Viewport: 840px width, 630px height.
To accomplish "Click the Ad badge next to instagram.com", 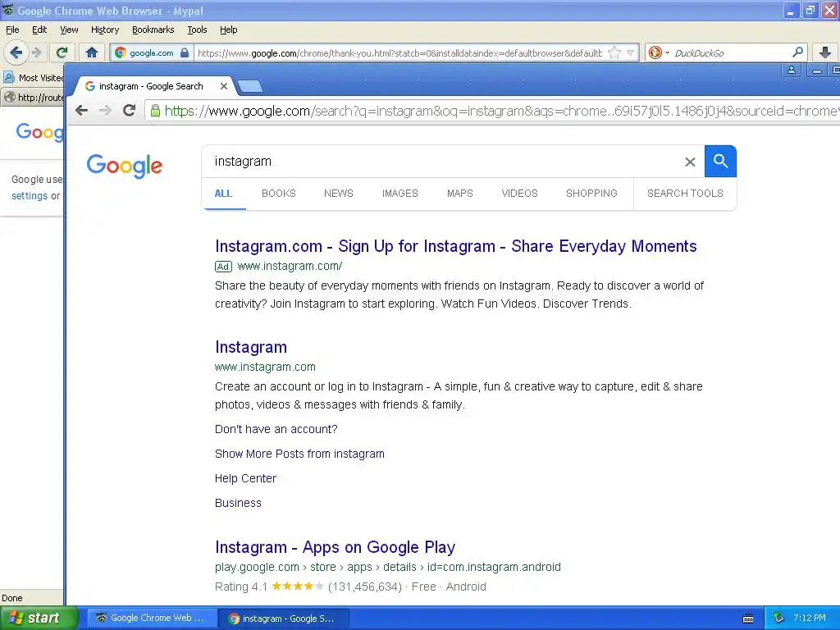I will coord(223,267).
